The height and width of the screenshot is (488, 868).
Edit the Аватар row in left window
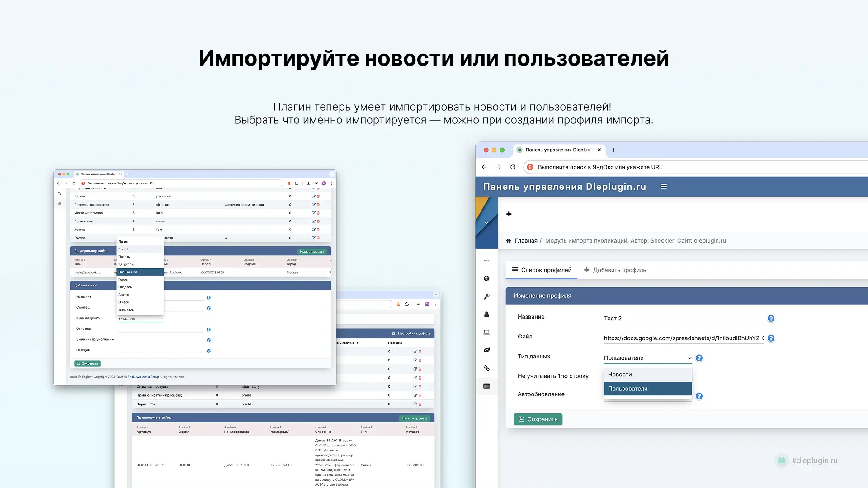(x=313, y=230)
